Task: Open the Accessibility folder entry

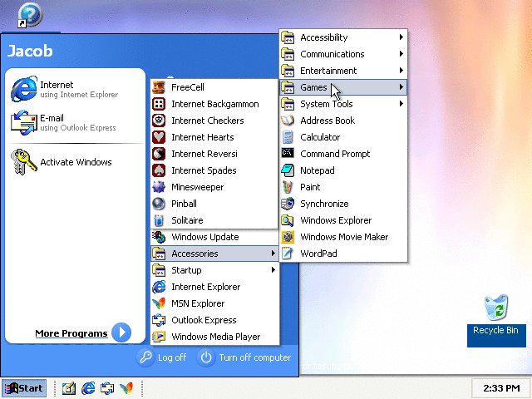Action: click(343, 37)
